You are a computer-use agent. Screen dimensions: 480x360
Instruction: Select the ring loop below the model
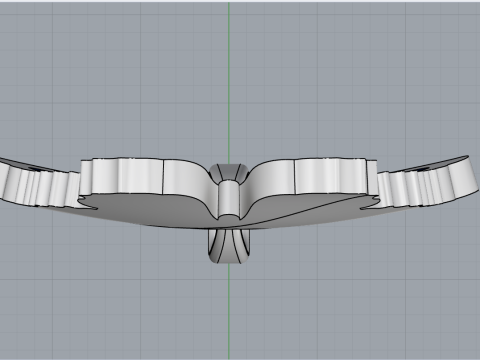229,246
